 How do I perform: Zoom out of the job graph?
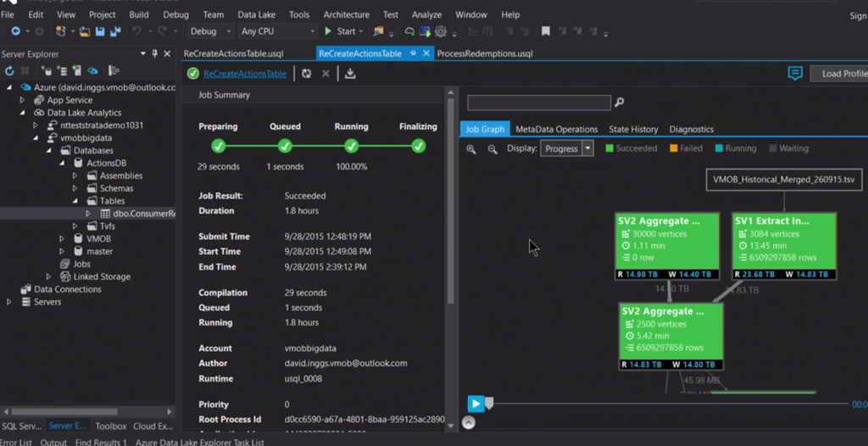pos(492,149)
